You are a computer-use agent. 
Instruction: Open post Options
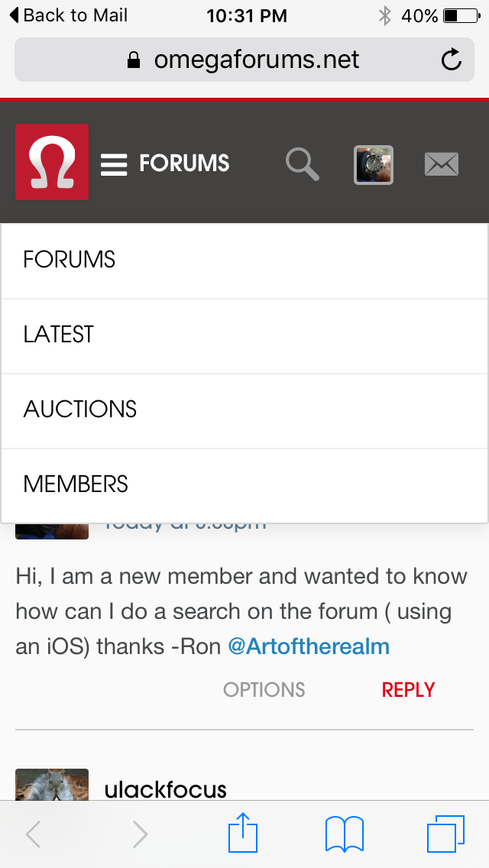coord(264,690)
